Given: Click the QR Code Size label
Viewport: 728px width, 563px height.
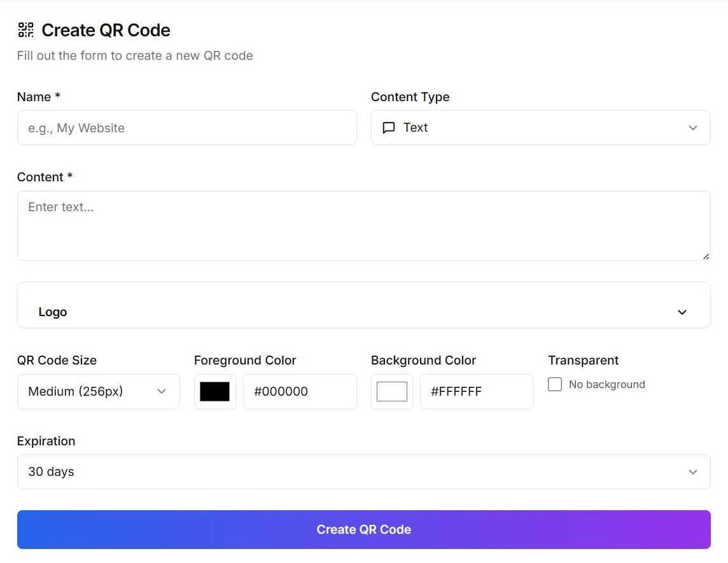Looking at the screenshot, I should tap(57, 360).
